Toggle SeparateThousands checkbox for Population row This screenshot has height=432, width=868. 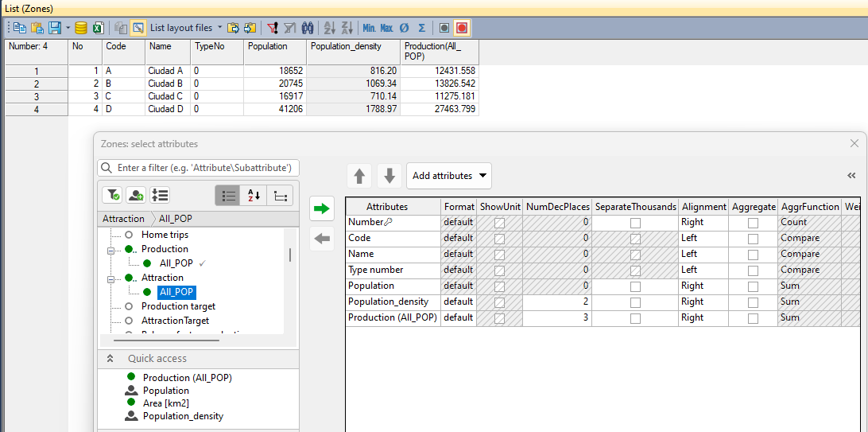click(636, 286)
